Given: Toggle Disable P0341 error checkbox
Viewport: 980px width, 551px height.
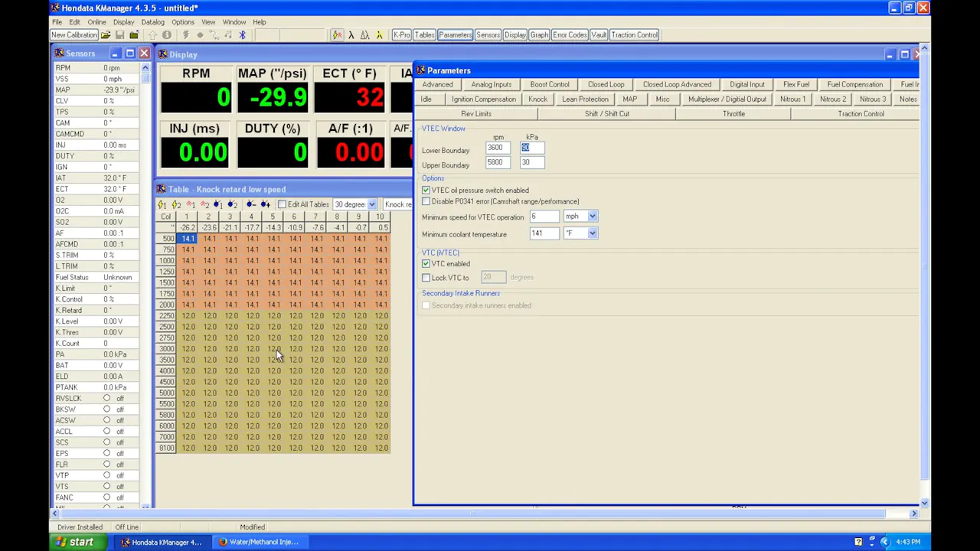Looking at the screenshot, I should [x=426, y=201].
